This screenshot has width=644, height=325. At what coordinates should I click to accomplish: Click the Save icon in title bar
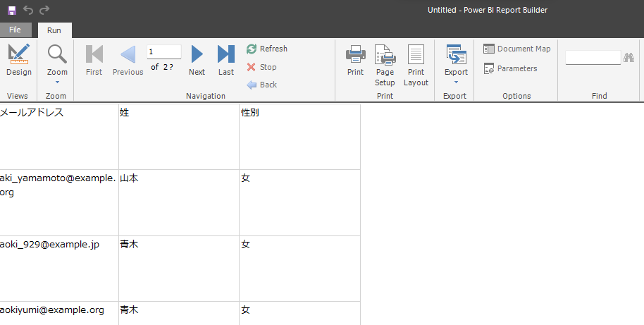coord(11,10)
